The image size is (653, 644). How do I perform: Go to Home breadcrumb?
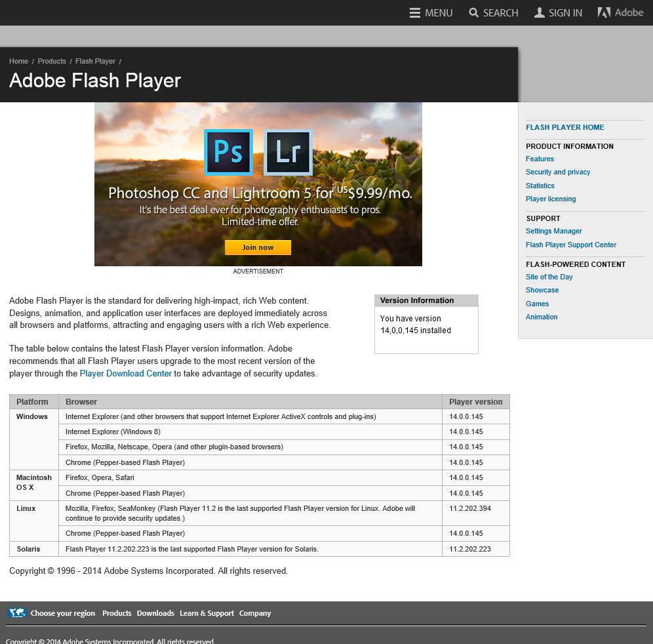click(19, 61)
